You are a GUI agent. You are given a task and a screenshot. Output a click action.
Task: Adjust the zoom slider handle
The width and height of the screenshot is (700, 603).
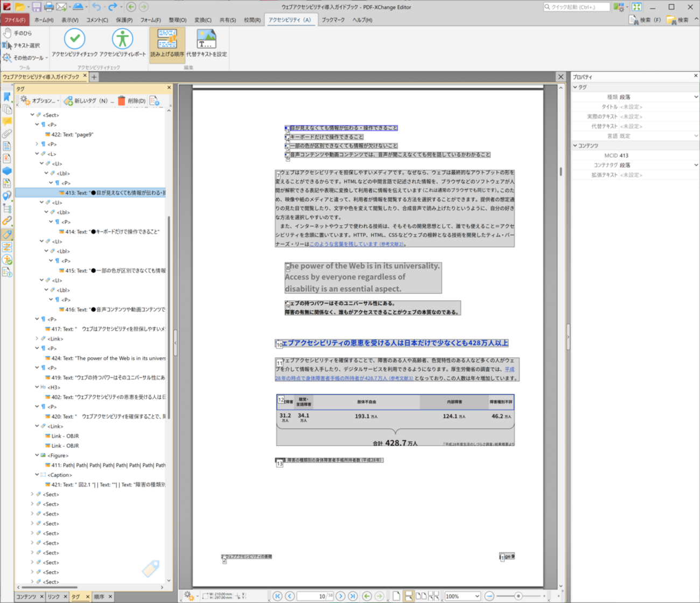point(518,596)
